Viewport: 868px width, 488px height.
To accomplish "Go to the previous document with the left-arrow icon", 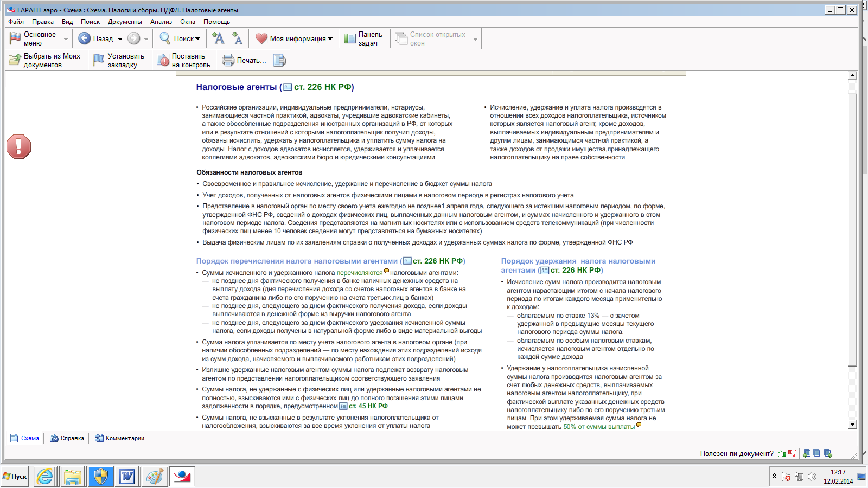I will (x=807, y=453).
